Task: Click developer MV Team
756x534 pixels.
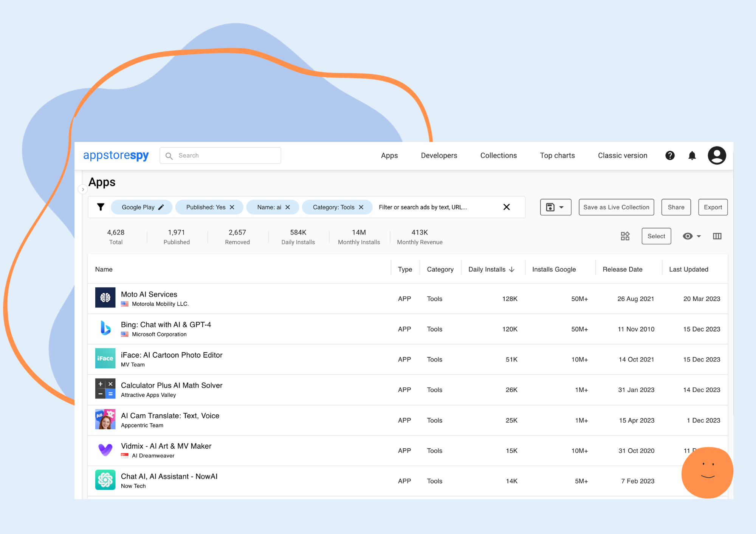Action: tap(133, 364)
